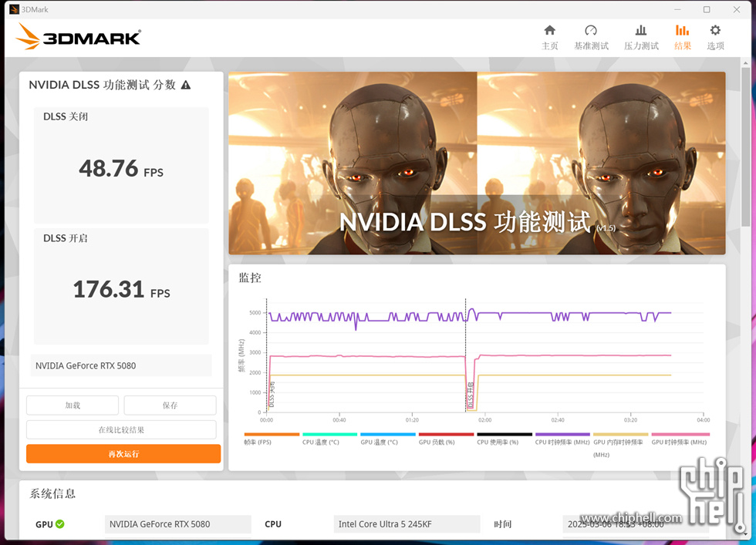The width and height of the screenshot is (756, 545).
Task: Toggle the CPU 使用率 black legend item
Action: (505, 438)
